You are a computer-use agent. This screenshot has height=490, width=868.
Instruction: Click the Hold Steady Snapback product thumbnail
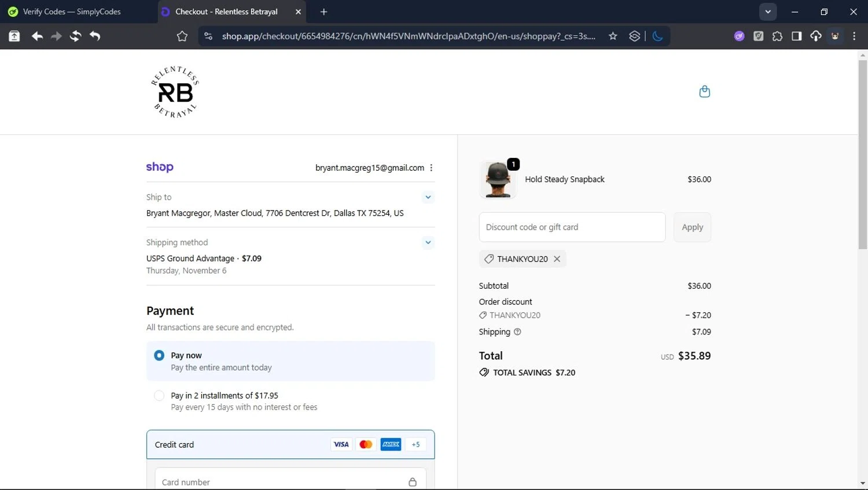click(498, 179)
